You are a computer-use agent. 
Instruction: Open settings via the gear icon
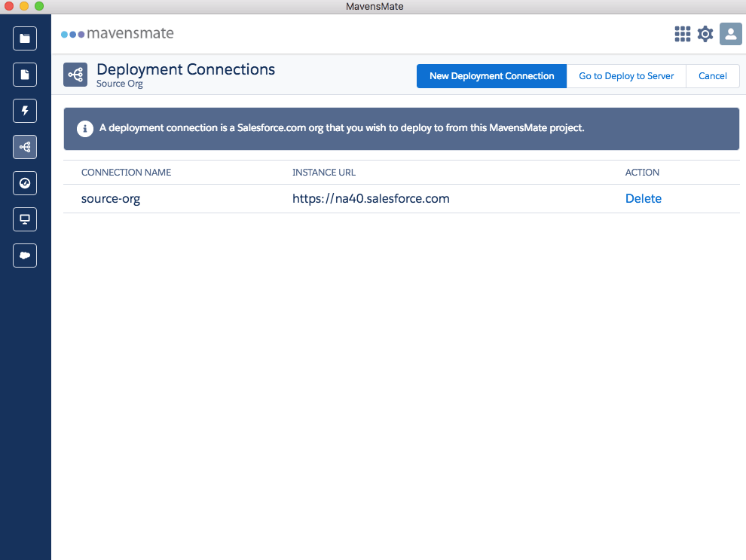click(x=705, y=34)
